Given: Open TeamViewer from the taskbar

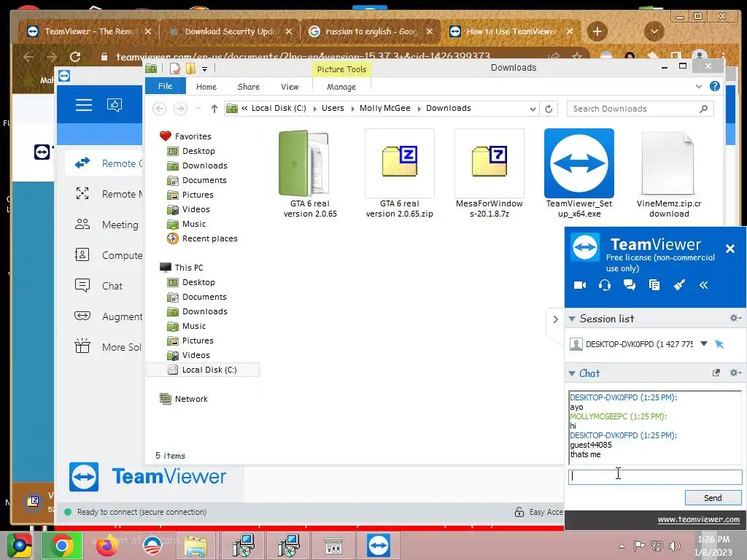Looking at the screenshot, I should (x=379, y=545).
